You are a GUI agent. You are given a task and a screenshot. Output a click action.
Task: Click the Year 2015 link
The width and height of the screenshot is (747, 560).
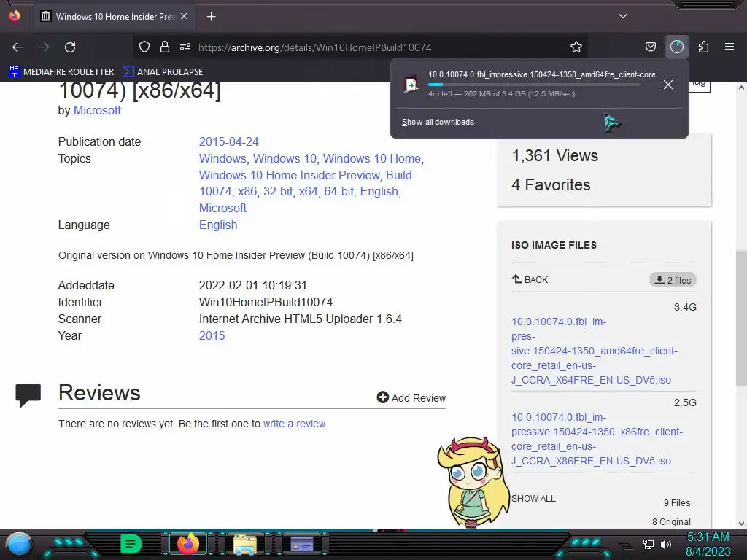coord(212,335)
